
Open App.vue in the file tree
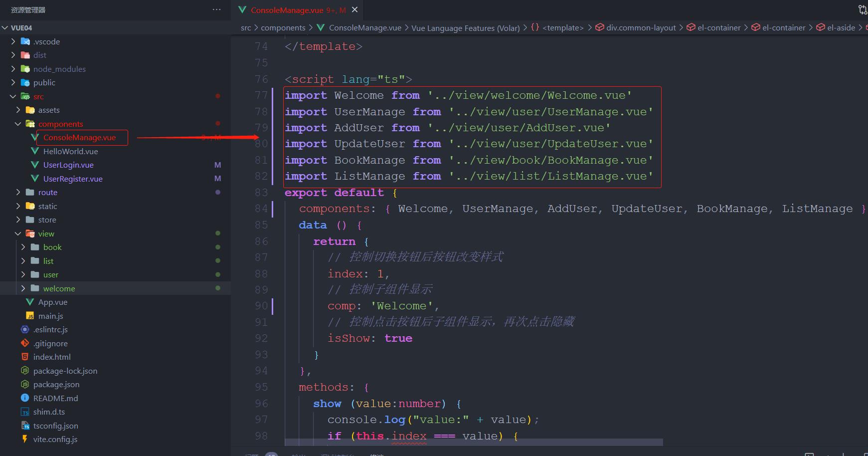[x=53, y=302]
